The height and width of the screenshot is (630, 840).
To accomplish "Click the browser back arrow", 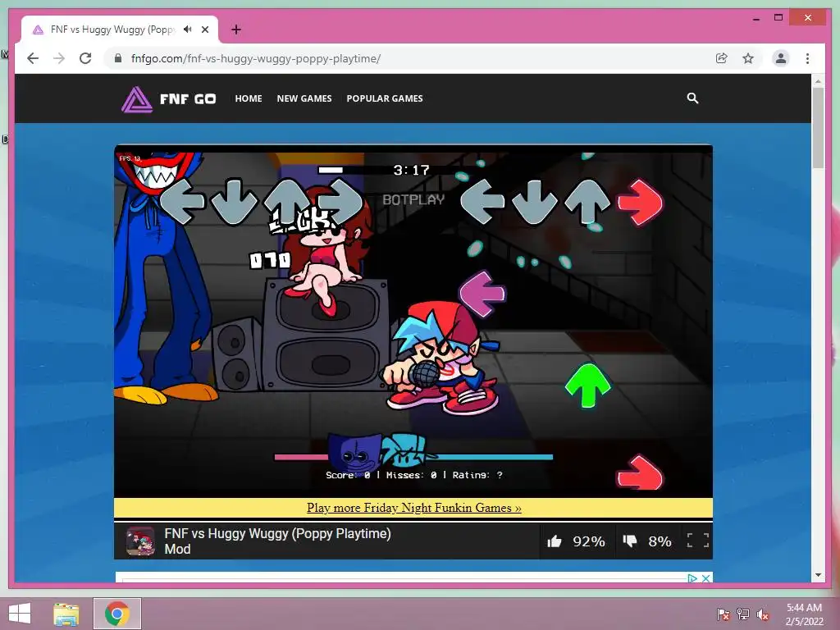I will pyautogui.click(x=33, y=58).
